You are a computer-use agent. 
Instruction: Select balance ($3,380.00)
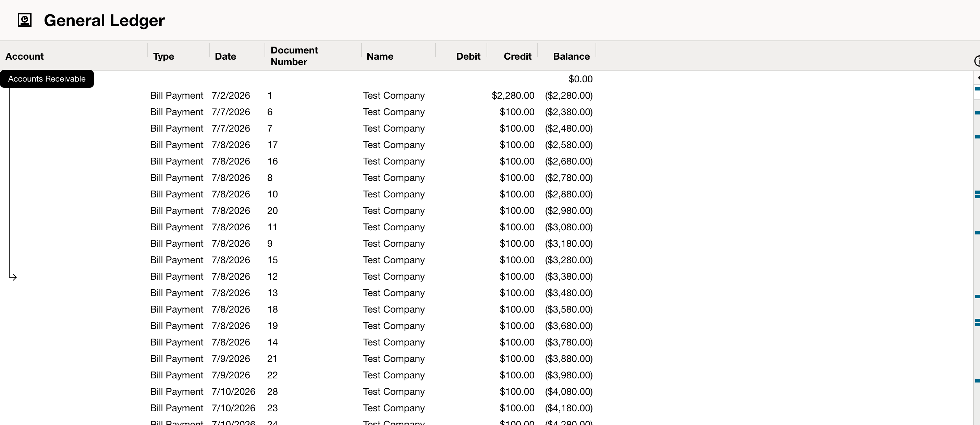tap(569, 276)
